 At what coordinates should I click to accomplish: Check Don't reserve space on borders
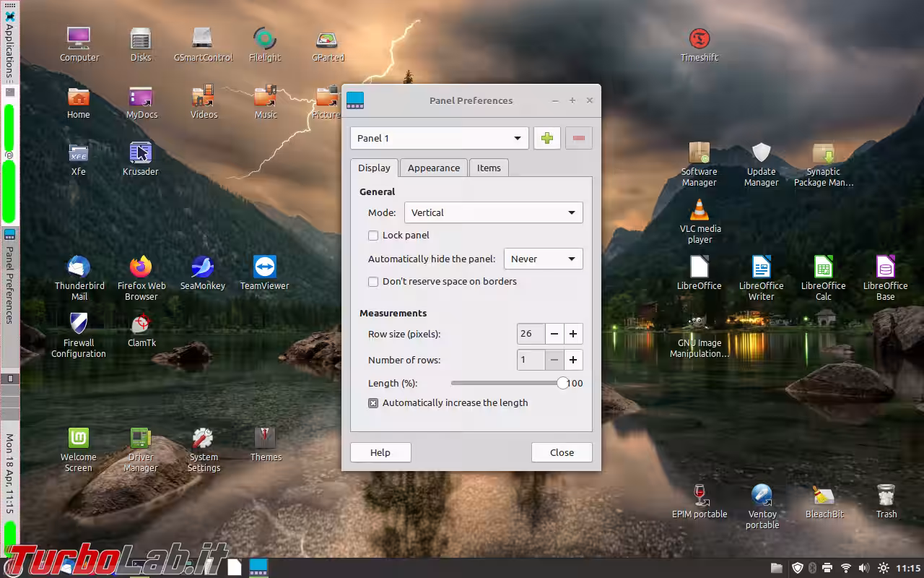pos(373,282)
